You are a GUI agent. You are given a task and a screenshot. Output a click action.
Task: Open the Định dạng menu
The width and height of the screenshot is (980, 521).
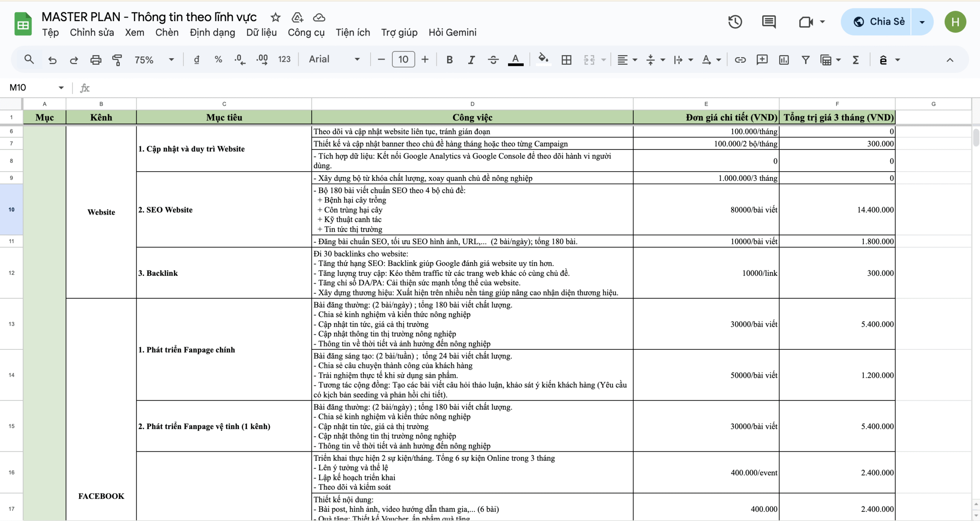(212, 33)
